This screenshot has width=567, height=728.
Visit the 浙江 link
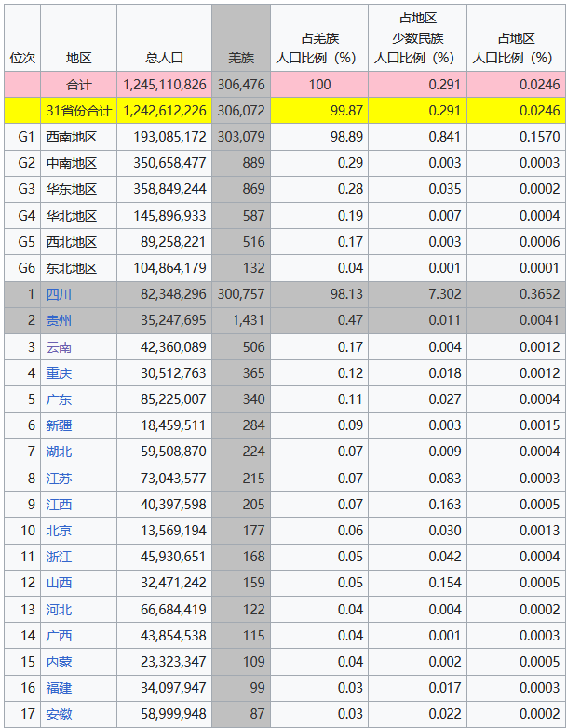click(59, 556)
